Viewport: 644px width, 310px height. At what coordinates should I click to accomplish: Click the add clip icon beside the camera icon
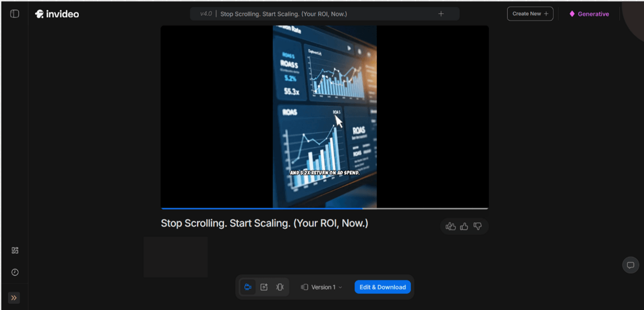pyautogui.click(x=264, y=287)
